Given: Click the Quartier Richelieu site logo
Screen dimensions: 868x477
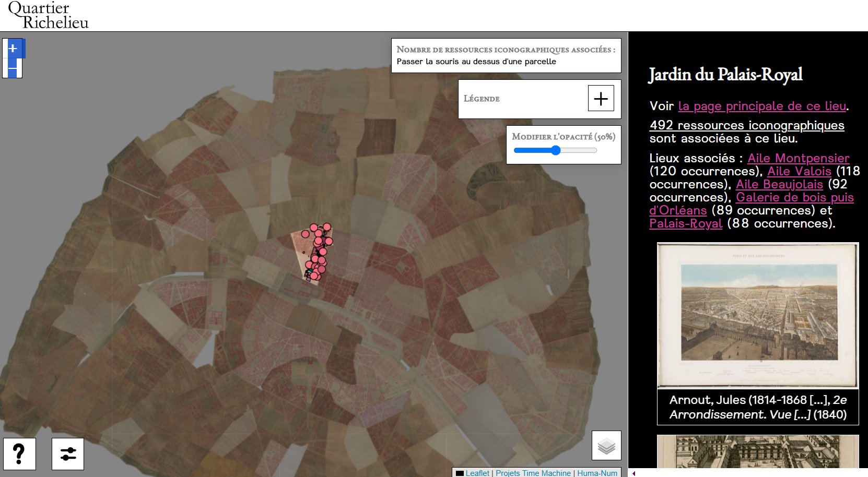Looking at the screenshot, I should [x=48, y=15].
